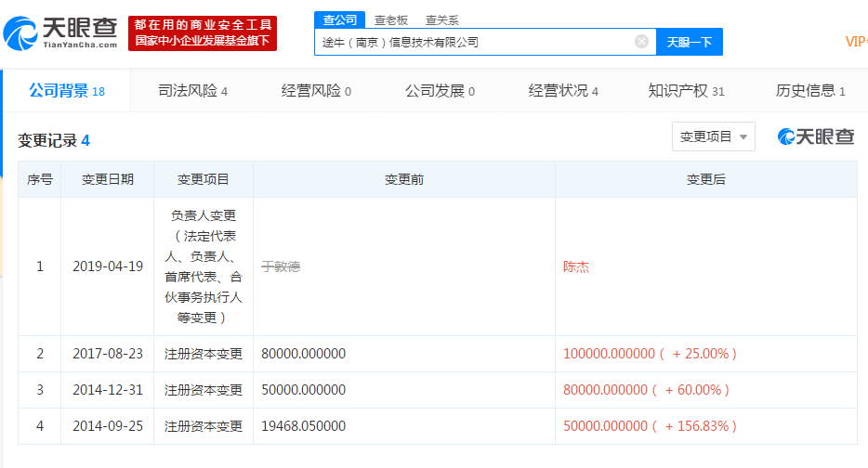Click the 80000.000000 (+60.00%) value
The width and height of the screenshot is (868, 468).
click(x=646, y=390)
